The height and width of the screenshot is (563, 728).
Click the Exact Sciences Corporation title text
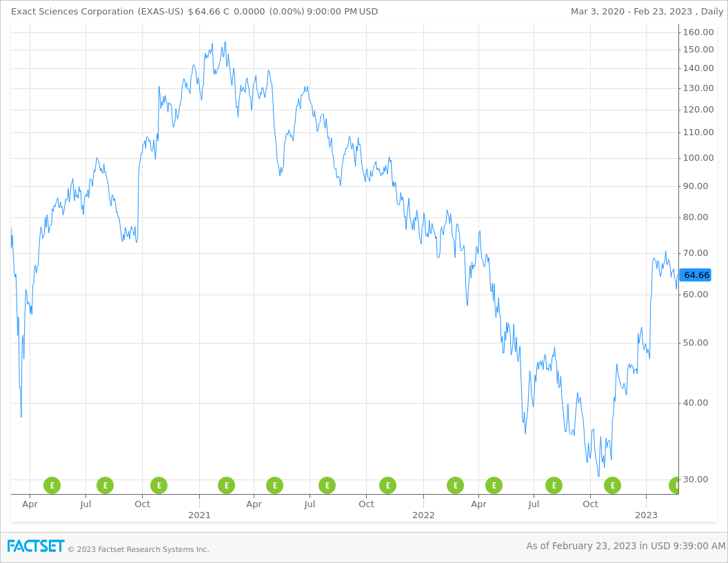72,12
